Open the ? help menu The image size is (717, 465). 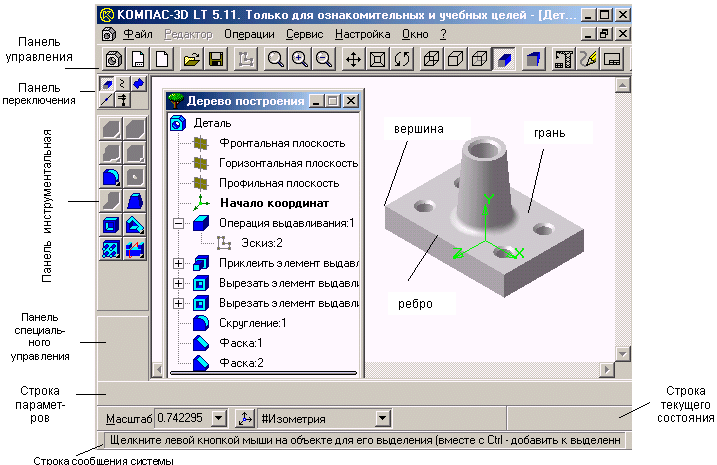click(443, 34)
